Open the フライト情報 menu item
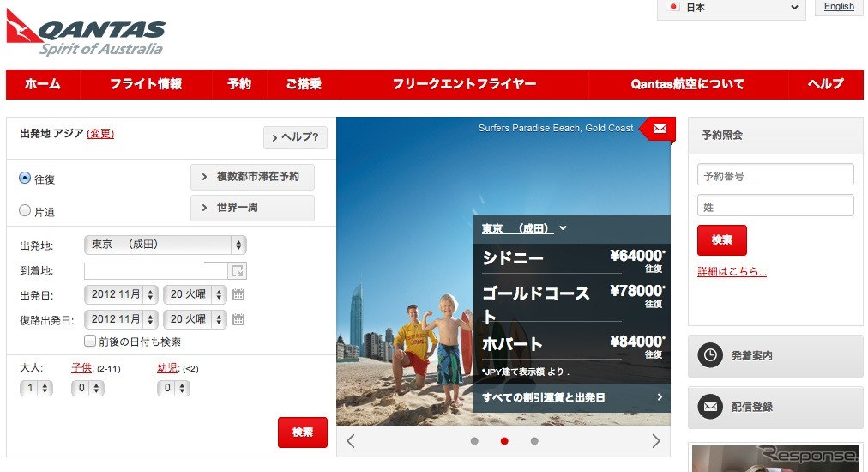868x472 pixels. (146, 84)
